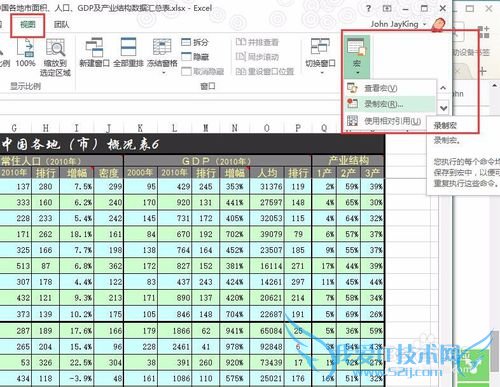Click the 宏 macros icon
This screenshot has height=387, width=500.
[356, 47]
